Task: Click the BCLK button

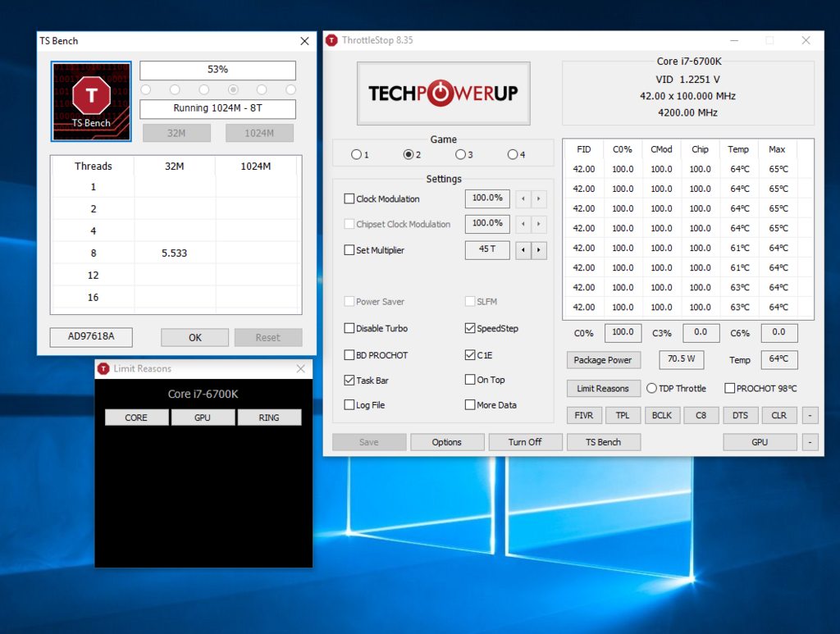Action: point(662,416)
